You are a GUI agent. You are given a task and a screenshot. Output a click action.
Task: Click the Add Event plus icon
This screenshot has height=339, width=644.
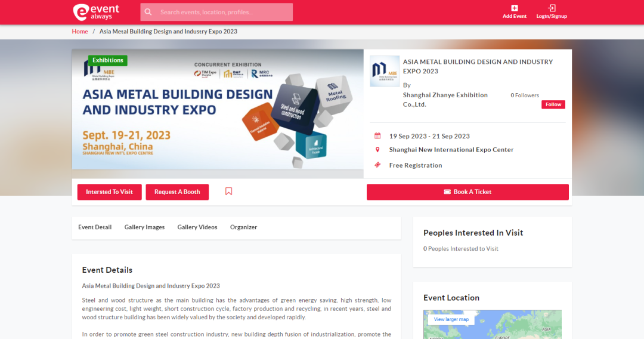point(514,8)
